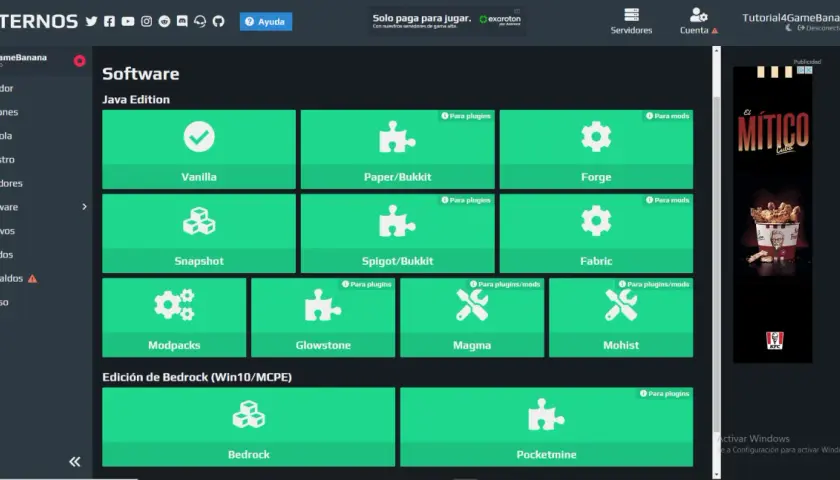Open the Instagram social link icon
This screenshot has height=480, width=840.
(146, 21)
